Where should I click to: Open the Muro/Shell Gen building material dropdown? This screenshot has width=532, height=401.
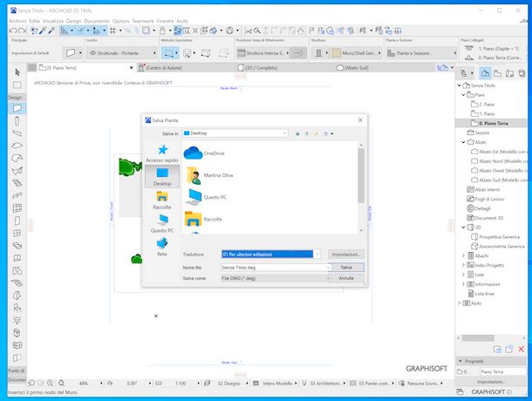(x=357, y=53)
